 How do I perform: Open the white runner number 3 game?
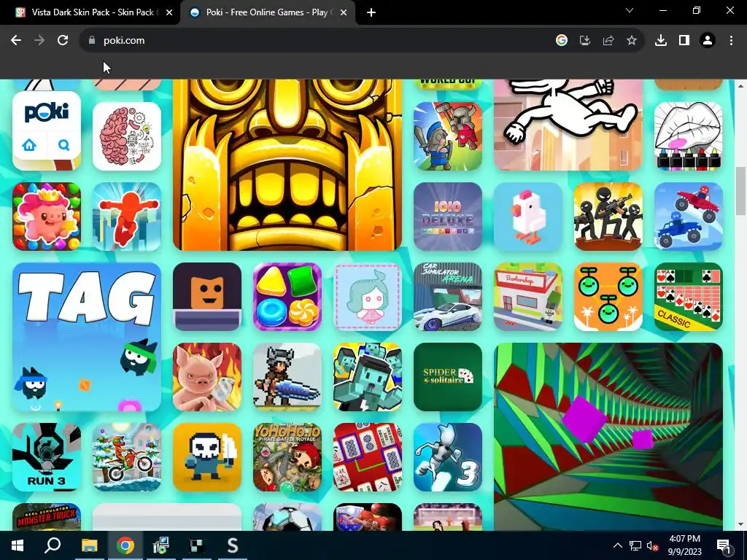click(x=448, y=457)
